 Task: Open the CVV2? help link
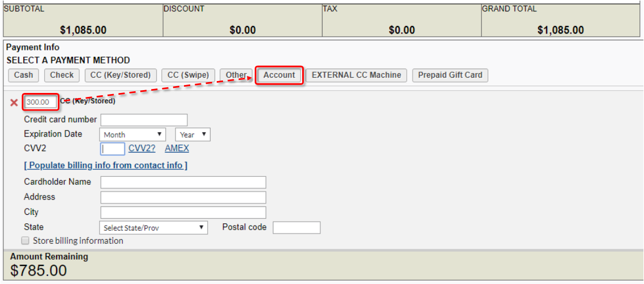tap(141, 149)
